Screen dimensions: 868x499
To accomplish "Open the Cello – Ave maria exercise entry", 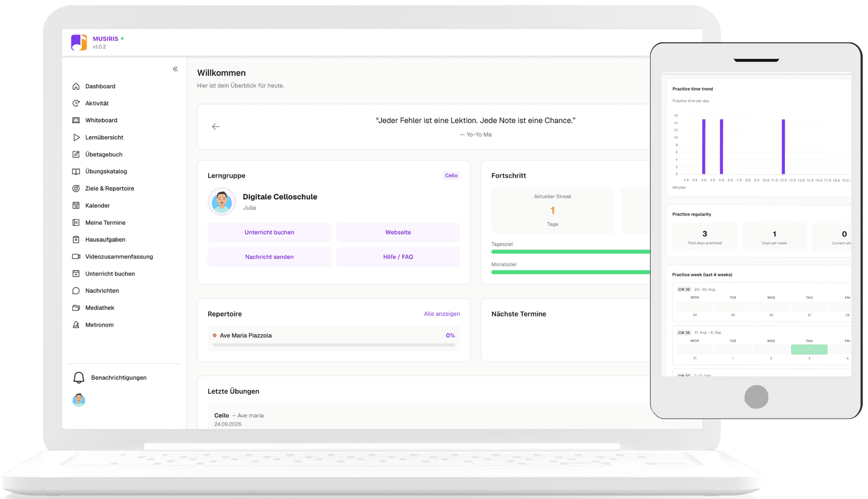I will tap(429, 416).
